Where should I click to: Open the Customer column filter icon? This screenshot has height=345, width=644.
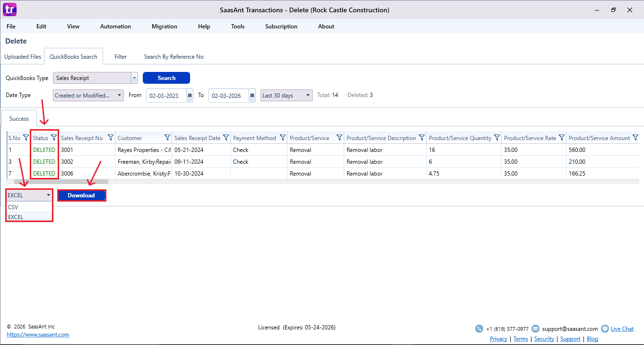point(167,138)
